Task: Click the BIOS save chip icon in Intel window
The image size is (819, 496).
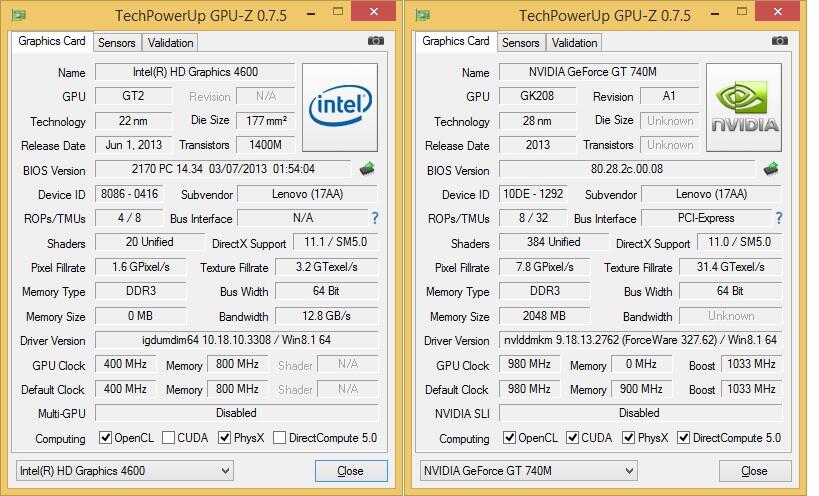Action: [x=367, y=169]
